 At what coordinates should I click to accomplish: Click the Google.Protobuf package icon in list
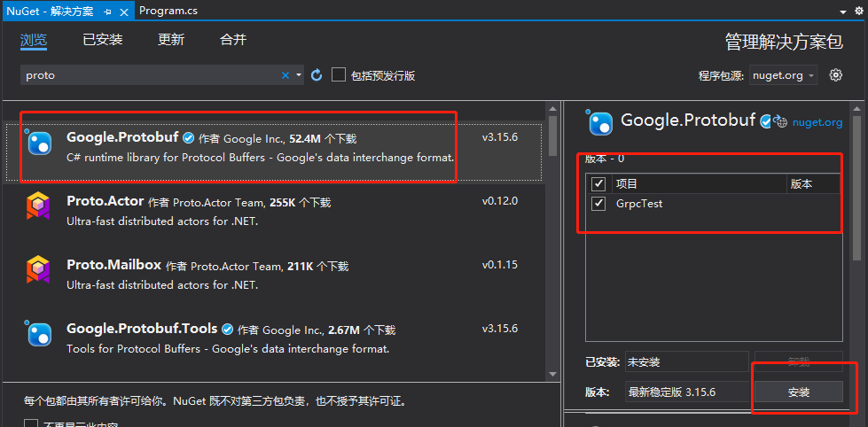point(39,144)
